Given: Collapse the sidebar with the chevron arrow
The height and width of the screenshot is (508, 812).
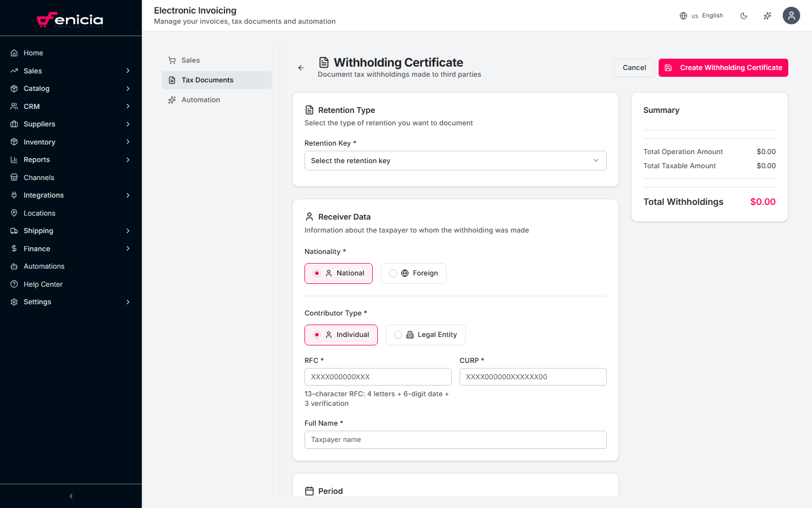Looking at the screenshot, I should pyautogui.click(x=70, y=496).
